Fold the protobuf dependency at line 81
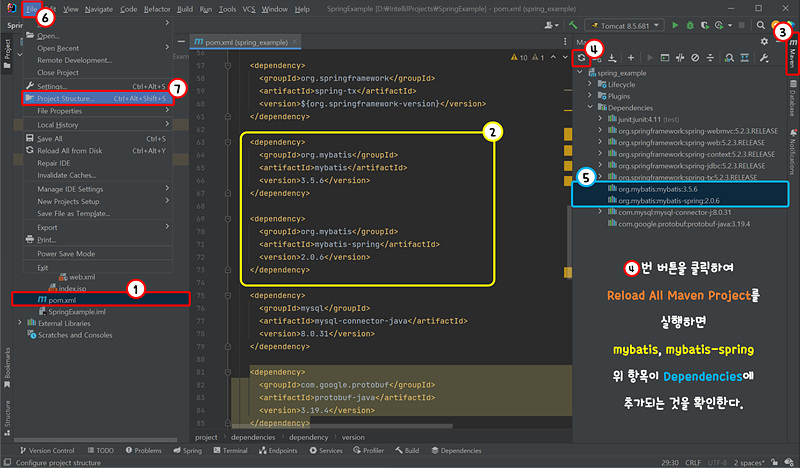This screenshot has height=468, width=800. click(228, 372)
